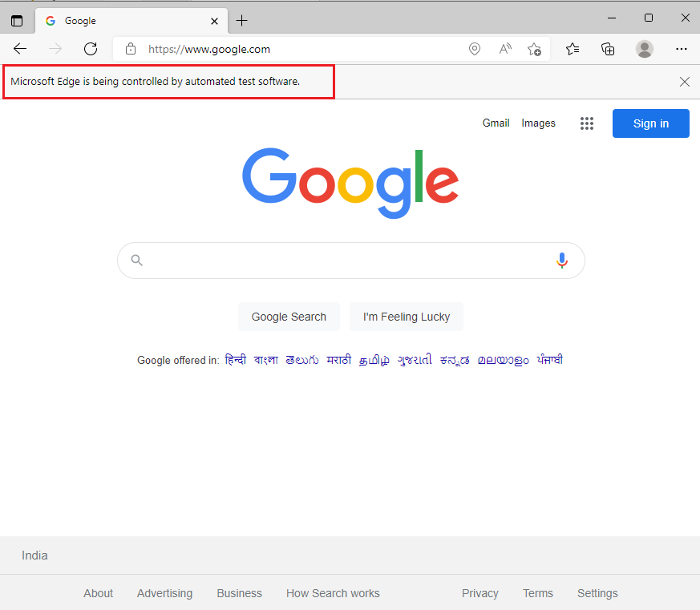
Task: Refresh the page
Action: coord(91,49)
